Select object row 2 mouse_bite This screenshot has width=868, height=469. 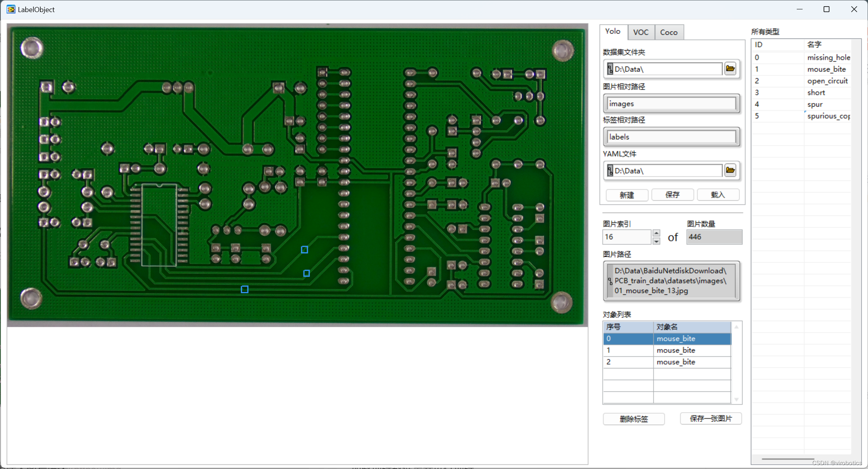point(667,362)
